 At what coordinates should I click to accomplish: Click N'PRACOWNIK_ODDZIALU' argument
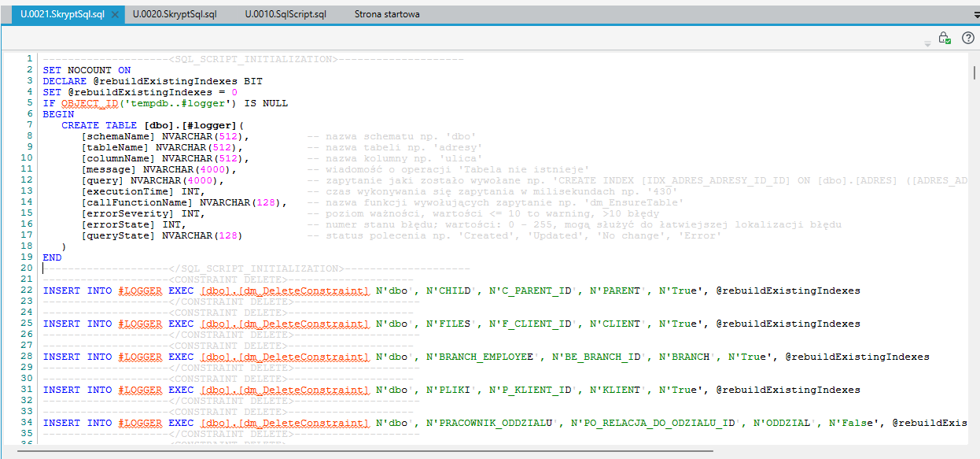tap(492, 423)
